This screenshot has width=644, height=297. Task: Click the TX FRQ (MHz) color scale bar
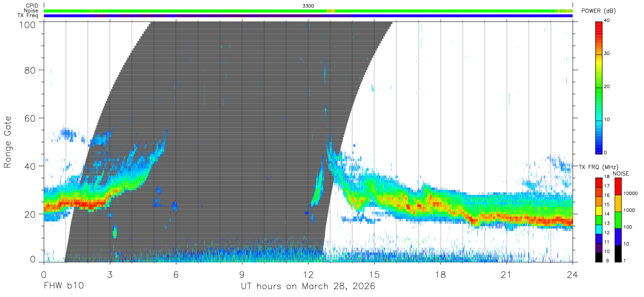599,220
